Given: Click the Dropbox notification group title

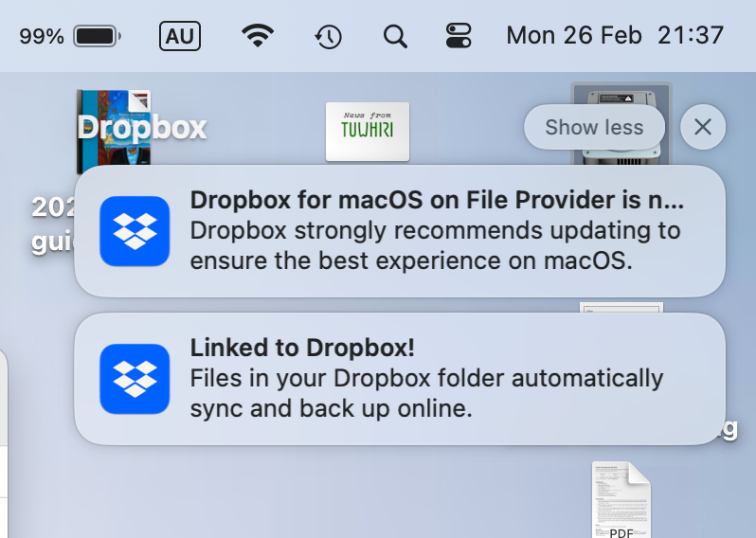Looking at the screenshot, I should click(x=142, y=128).
